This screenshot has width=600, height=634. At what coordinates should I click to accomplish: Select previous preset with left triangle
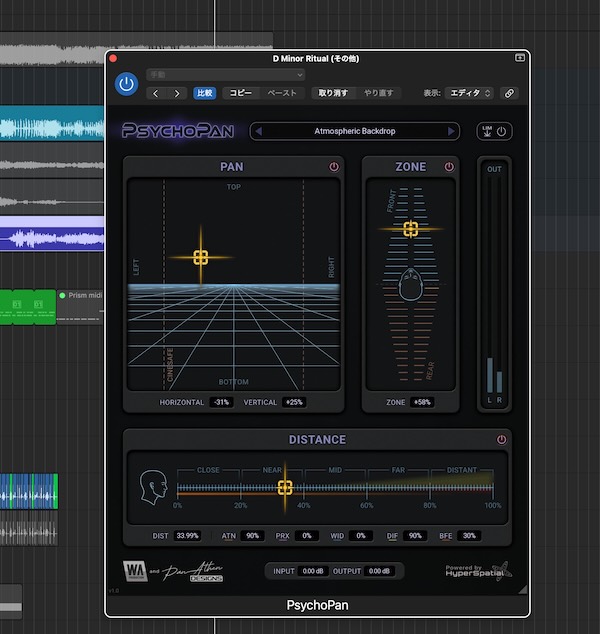259,131
